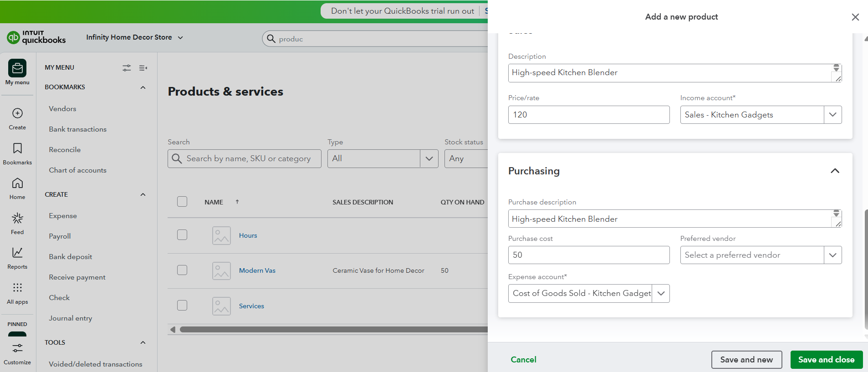Select Bank deposit under Create
Image resolution: width=868 pixels, height=372 pixels.
tap(71, 257)
